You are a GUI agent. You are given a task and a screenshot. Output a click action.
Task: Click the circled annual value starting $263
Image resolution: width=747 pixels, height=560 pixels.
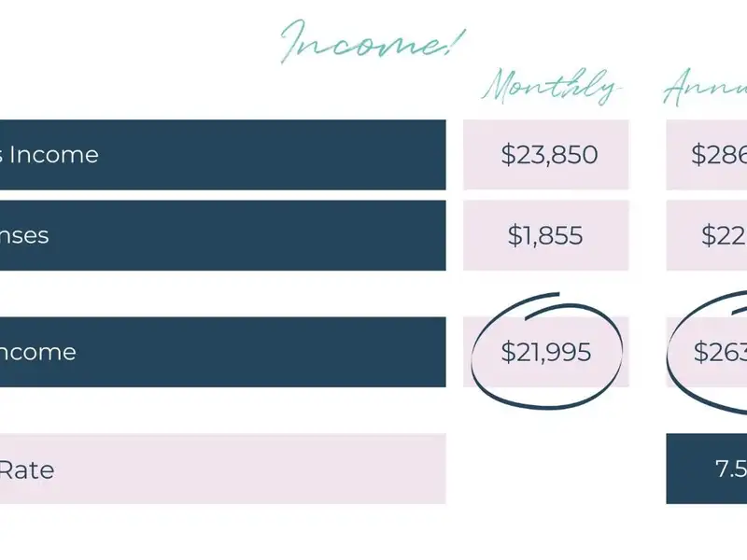coord(720,352)
